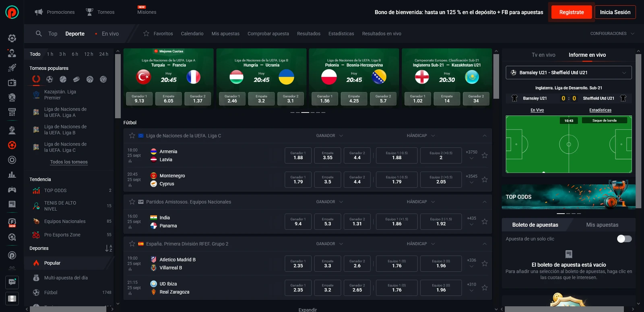Toggle Apuesta de un solo clic switch
Image resolution: width=644 pixels, height=312 pixels.
(624, 239)
